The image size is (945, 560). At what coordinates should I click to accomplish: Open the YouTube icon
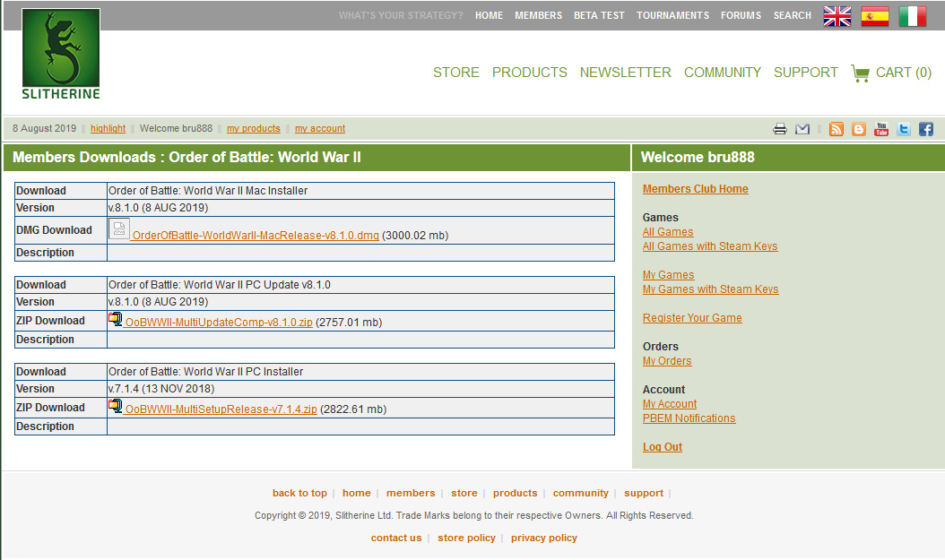[x=881, y=129]
